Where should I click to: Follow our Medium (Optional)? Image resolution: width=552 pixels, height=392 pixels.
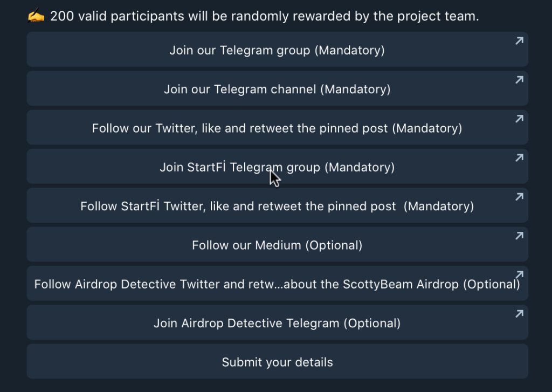(278, 244)
